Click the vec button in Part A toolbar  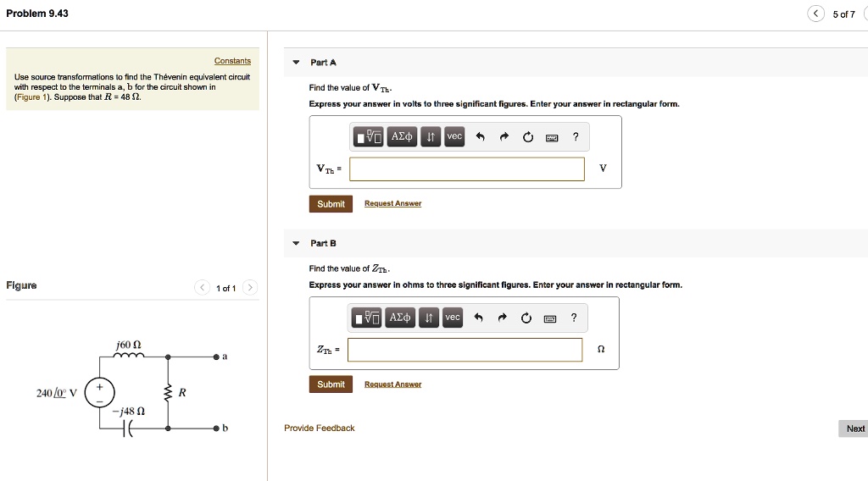tap(455, 137)
